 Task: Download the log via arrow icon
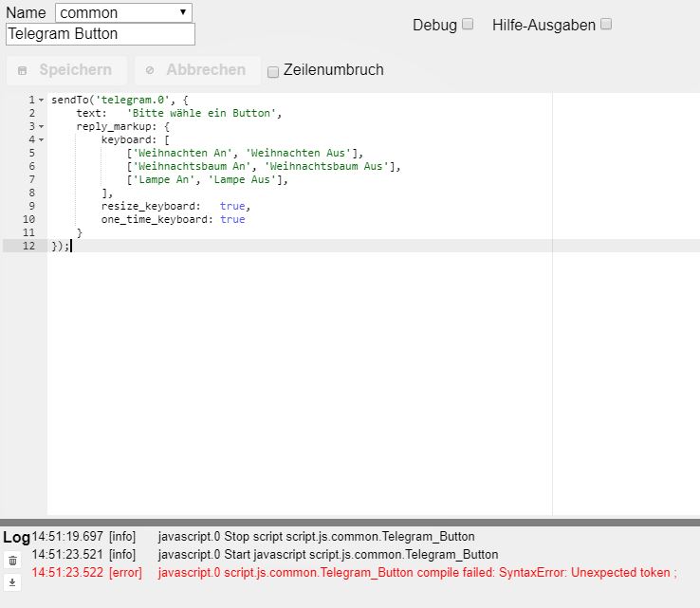tap(12, 582)
